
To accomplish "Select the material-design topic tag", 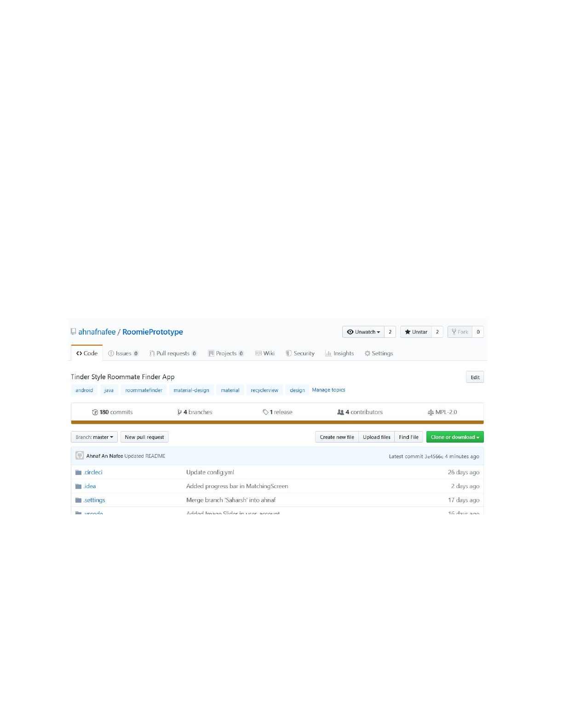I will pos(191,390).
